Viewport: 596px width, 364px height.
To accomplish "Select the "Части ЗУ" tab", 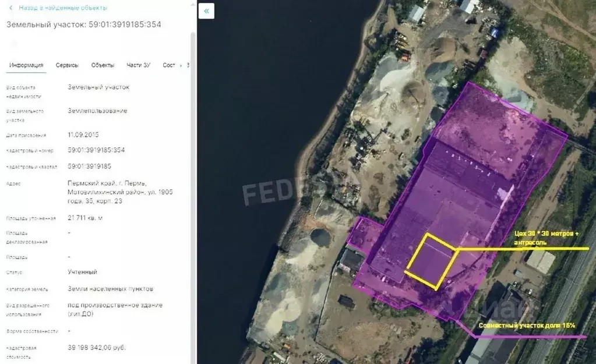I will click(139, 65).
